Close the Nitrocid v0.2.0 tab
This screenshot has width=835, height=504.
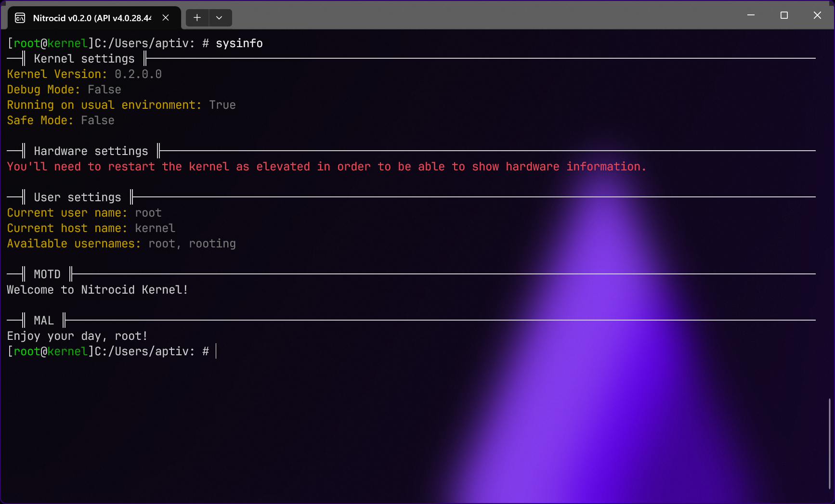pos(166,18)
